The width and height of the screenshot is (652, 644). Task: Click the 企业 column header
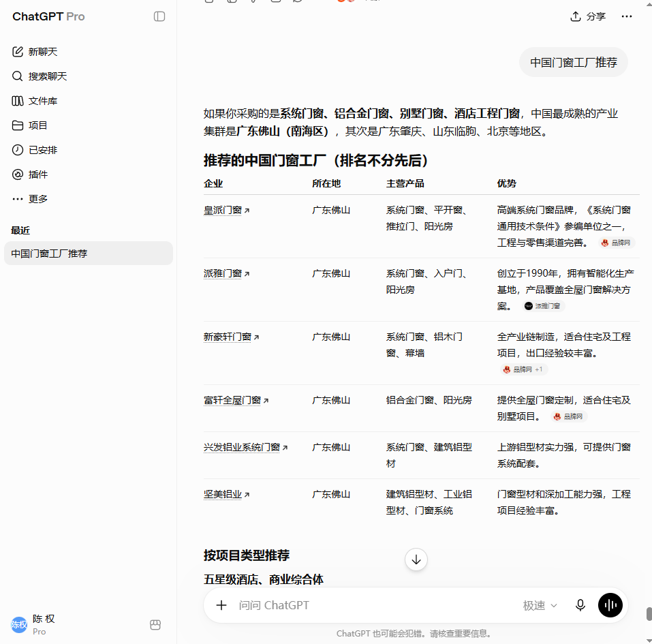213,183
